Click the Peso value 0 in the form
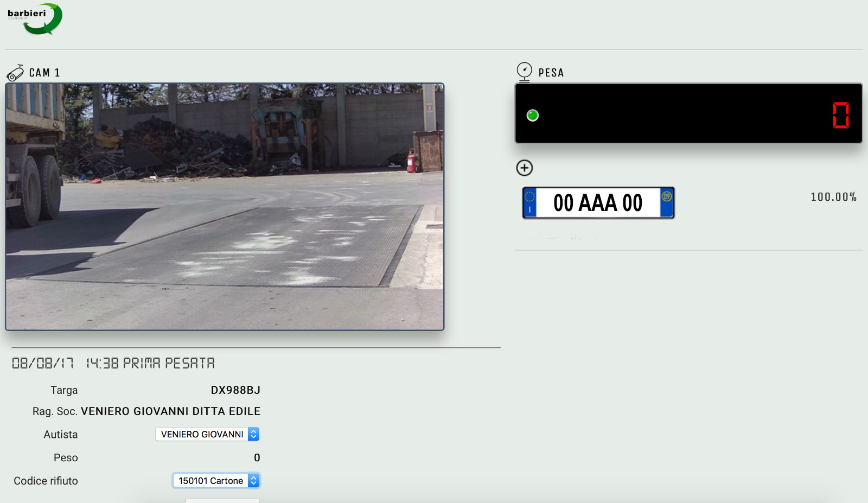This screenshot has width=868, height=503. click(x=257, y=457)
